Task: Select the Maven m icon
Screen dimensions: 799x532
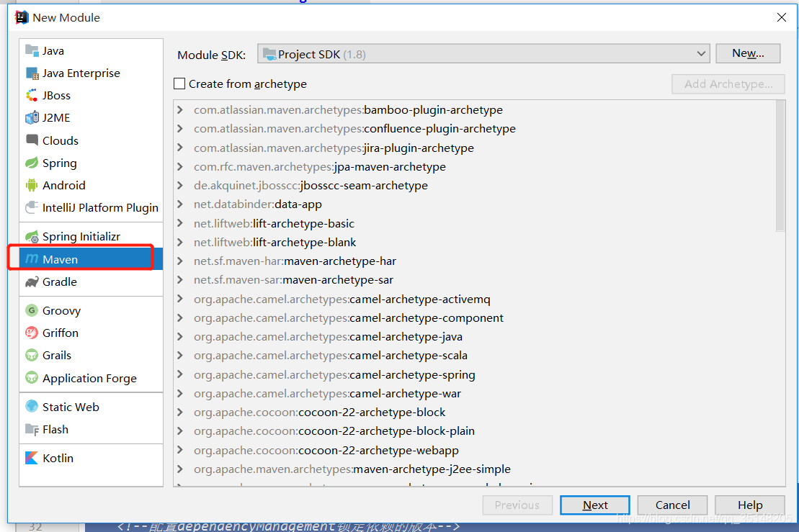Action: click(32, 259)
